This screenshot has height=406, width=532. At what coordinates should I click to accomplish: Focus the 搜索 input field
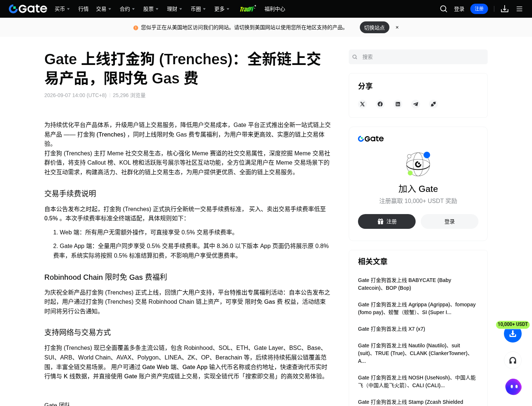pos(418,57)
